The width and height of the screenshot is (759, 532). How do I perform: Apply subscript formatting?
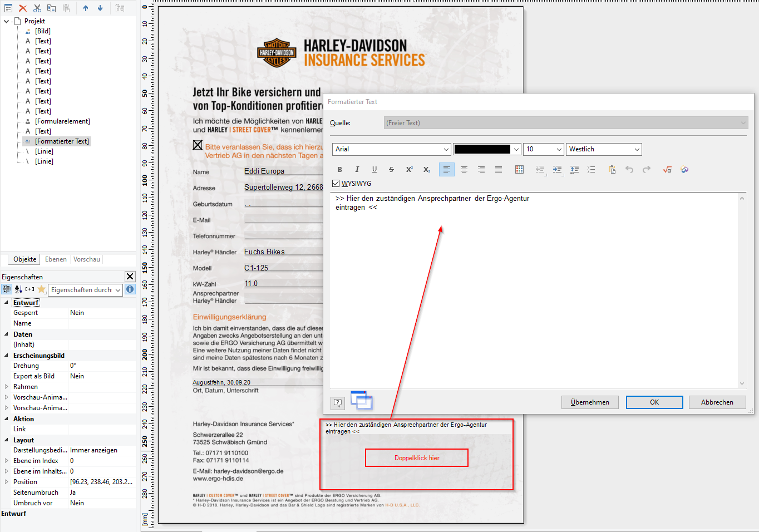[426, 170]
